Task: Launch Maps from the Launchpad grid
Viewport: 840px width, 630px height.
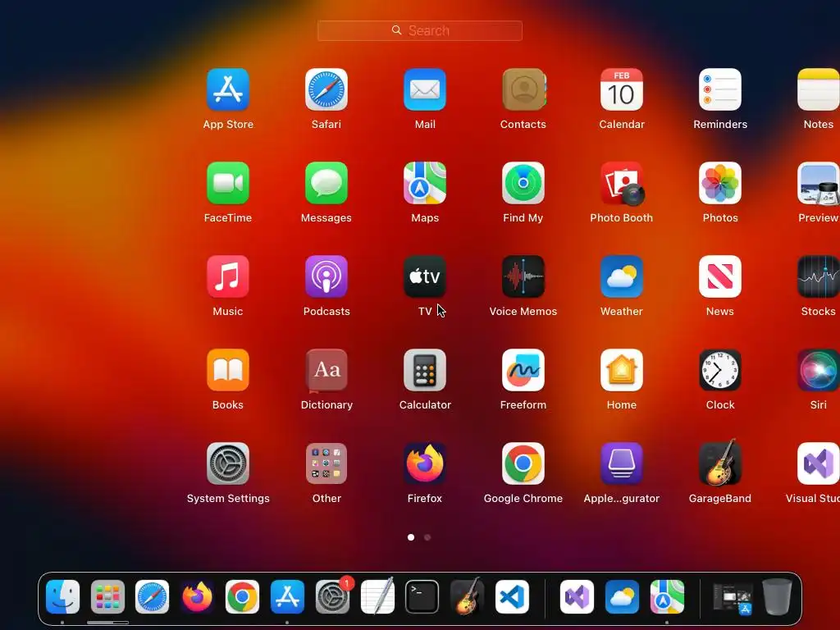Action: (425, 183)
